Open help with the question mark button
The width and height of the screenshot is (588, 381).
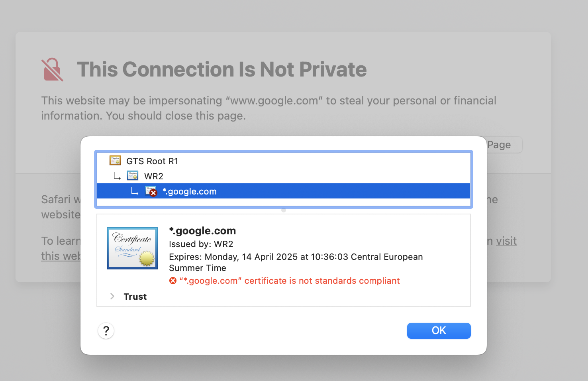point(106,331)
